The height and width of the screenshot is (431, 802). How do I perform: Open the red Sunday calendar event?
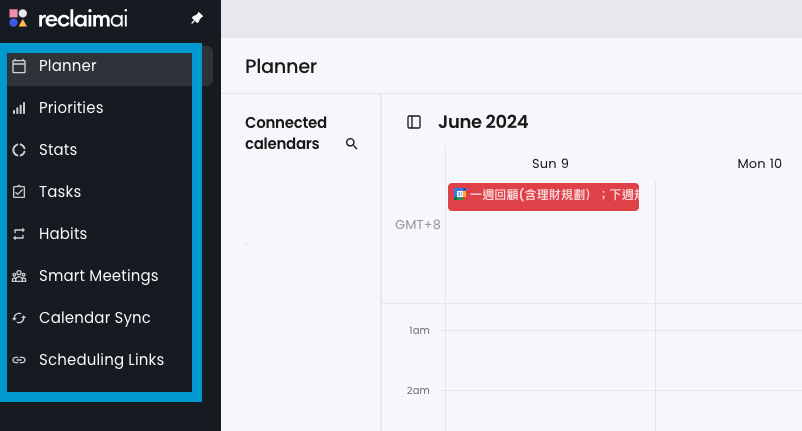pyautogui.click(x=543, y=195)
